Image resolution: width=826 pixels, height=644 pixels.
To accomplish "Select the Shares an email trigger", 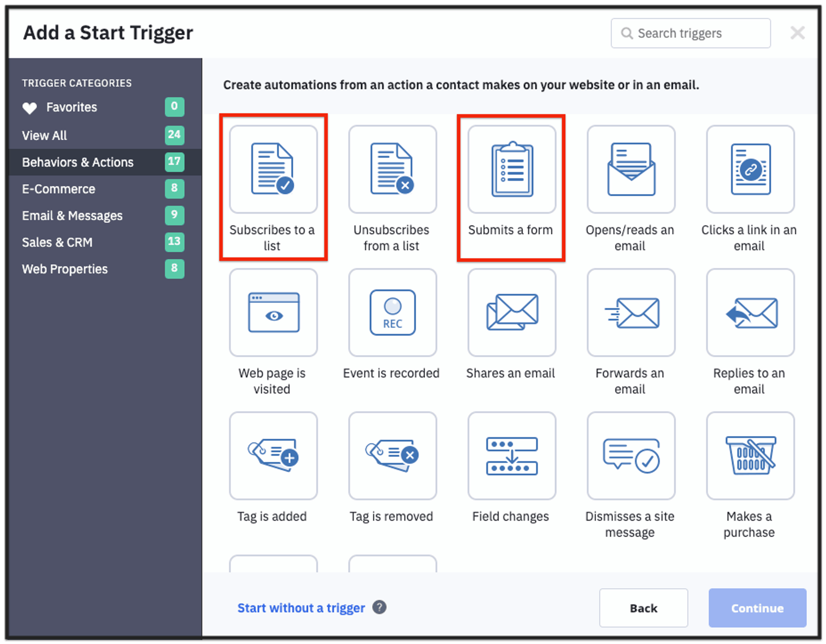I will point(511,312).
